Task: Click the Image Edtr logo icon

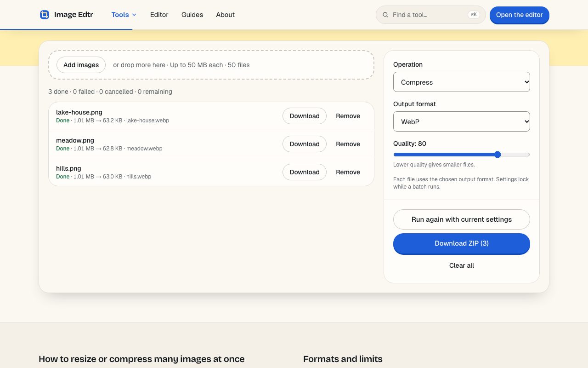Action: point(45,15)
